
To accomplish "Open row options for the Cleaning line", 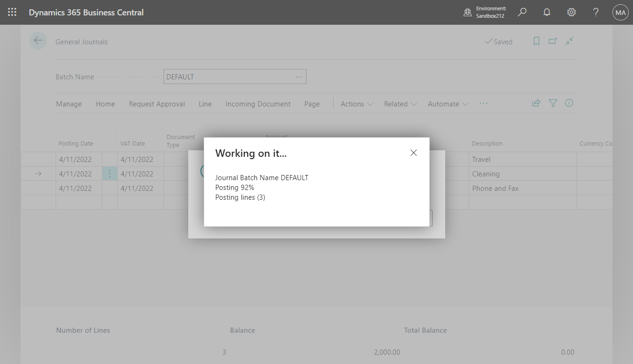I will pos(109,173).
